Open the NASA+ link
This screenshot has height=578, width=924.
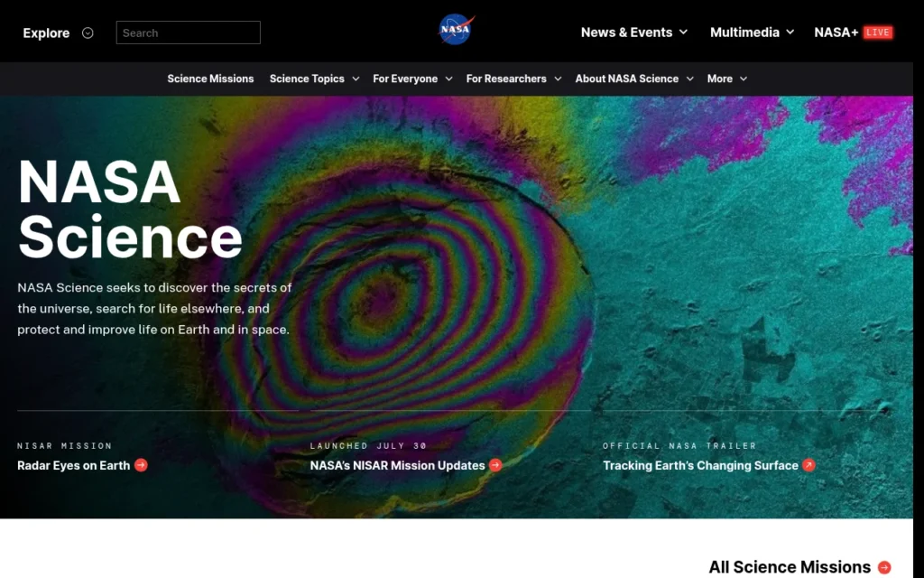[836, 33]
